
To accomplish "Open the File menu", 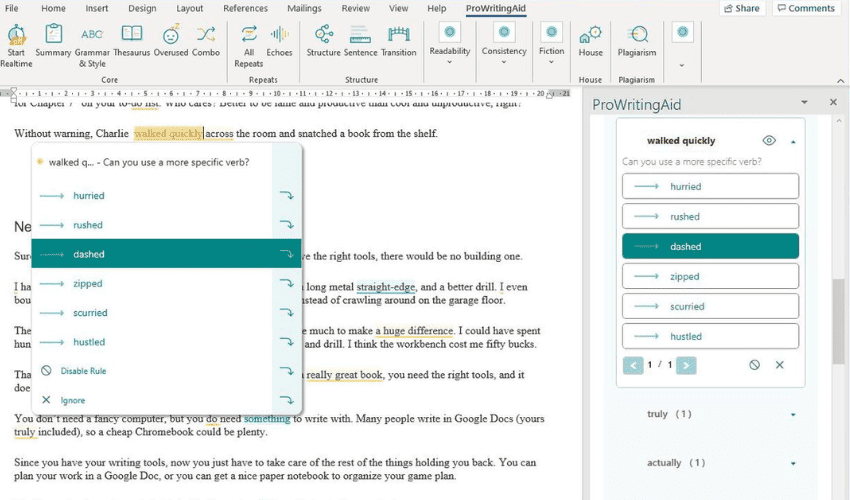I will [11, 8].
